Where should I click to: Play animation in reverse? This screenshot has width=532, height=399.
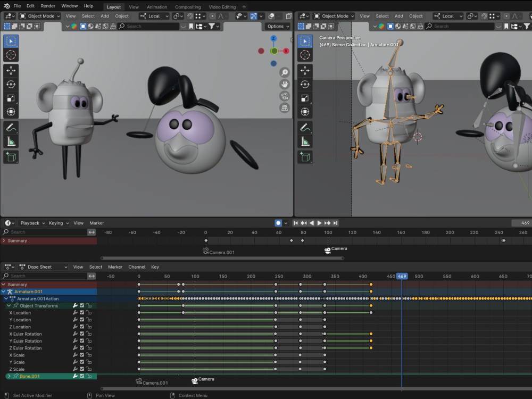pos(311,223)
